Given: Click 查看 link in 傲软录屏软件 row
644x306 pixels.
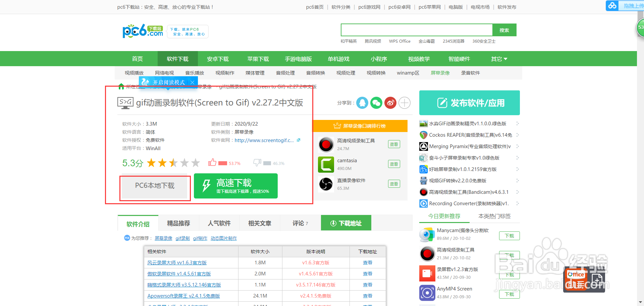Looking at the screenshot, I should pyautogui.click(x=368, y=274).
